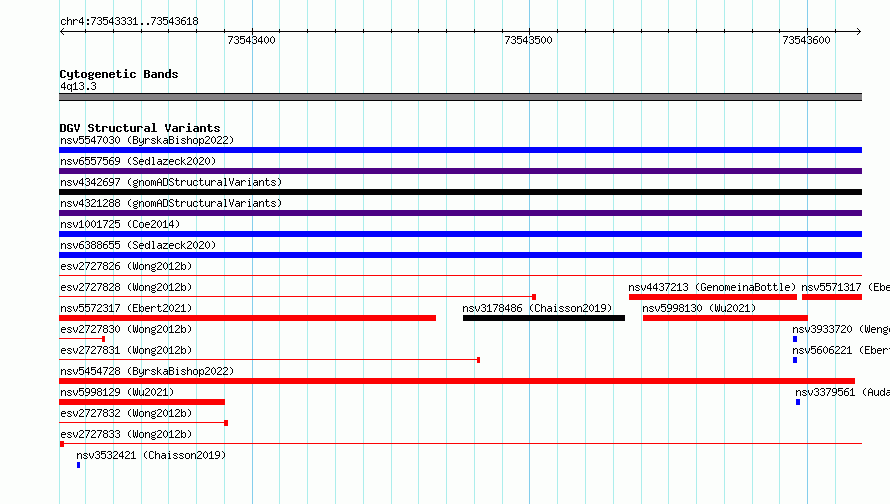The image size is (890, 504).
Task: Click the esv2727833 (Wong2012b) label
Action: [126, 434]
